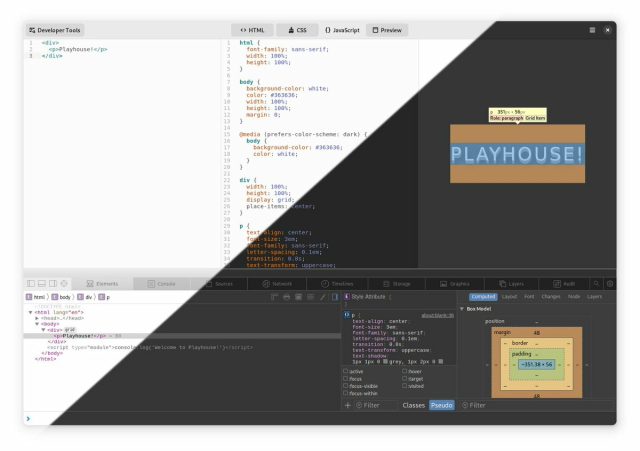
Task: Click the div breadcrumb element
Action: pos(85,297)
